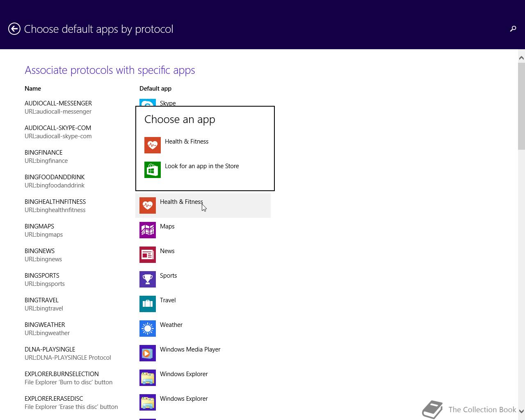Click URL:DLNA-PLAYSINGLE Protocol description

[68, 358]
